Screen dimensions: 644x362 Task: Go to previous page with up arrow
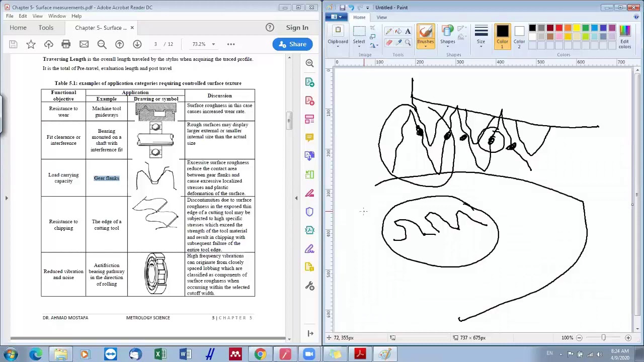119,44
